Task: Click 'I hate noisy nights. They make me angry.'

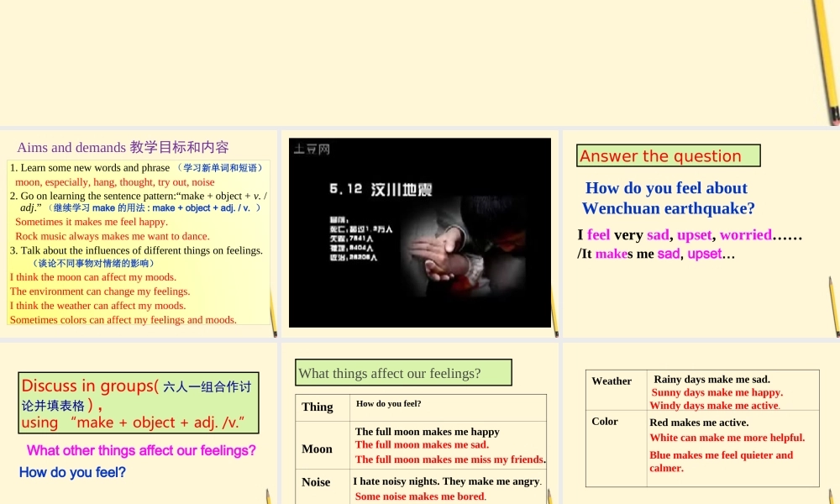Action: click(447, 481)
